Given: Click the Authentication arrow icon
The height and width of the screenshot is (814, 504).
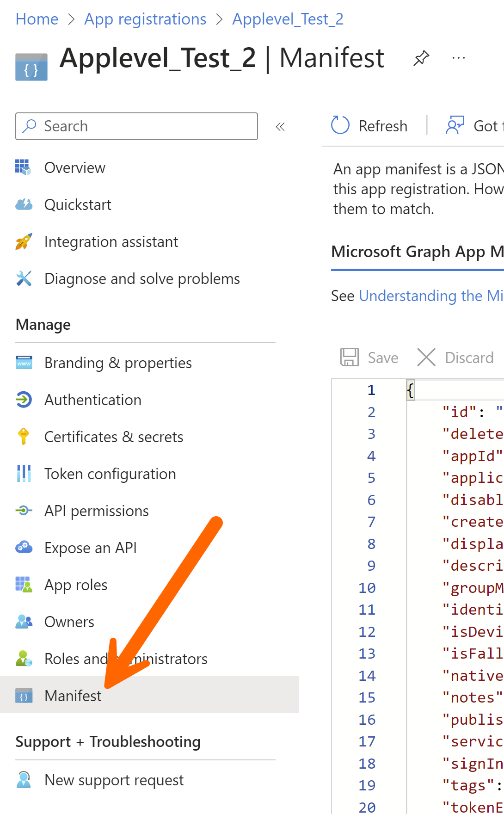Looking at the screenshot, I should 24,400.
